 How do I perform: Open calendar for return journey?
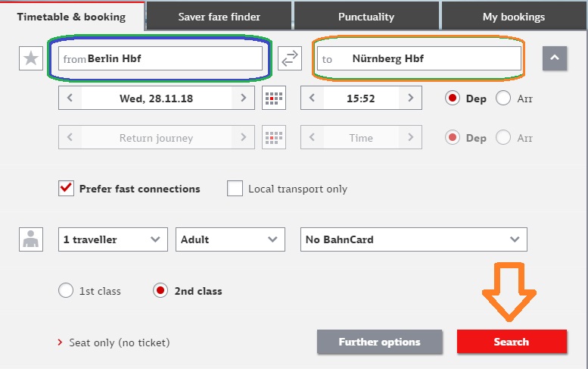pos(274,137)
